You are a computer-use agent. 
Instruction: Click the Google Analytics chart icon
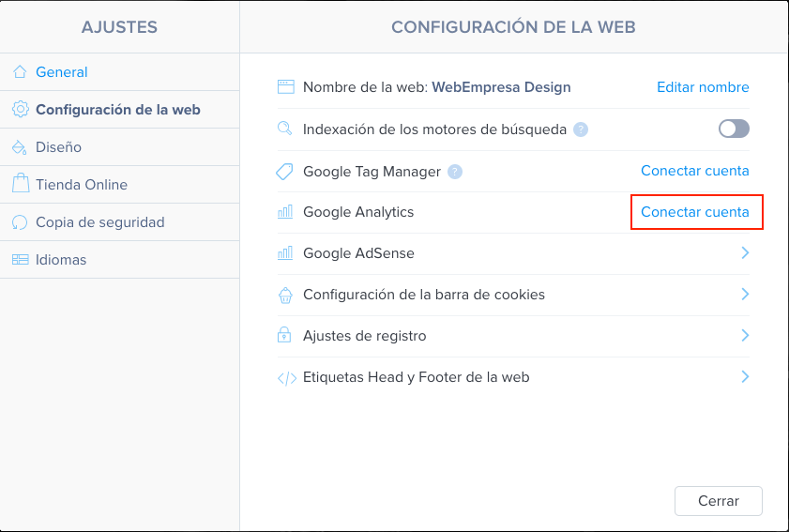[x=285, y=211]
